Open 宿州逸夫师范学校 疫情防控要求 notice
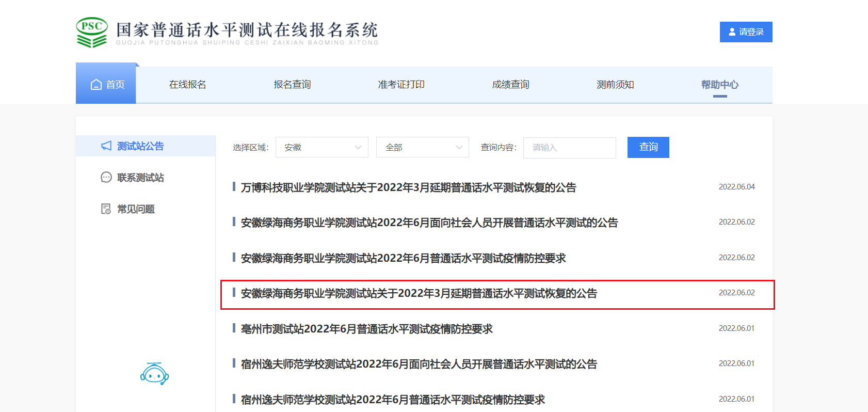This screenshot has width=868, height=412. point(393,400)
